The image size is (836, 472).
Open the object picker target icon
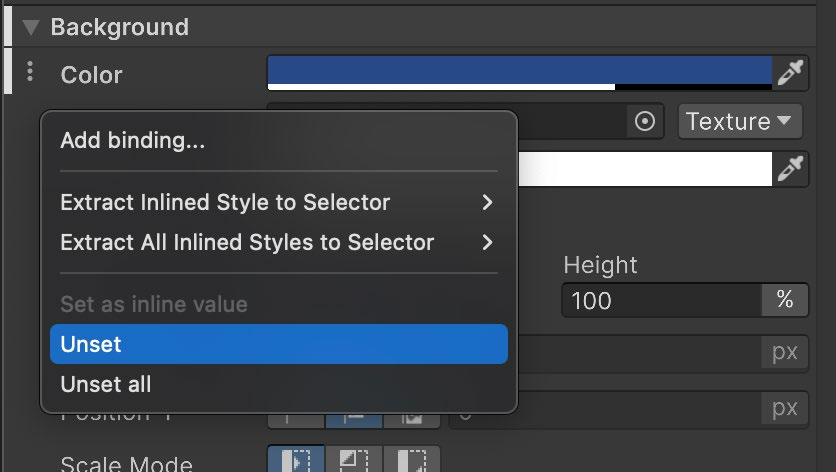(x=645, y=122)
